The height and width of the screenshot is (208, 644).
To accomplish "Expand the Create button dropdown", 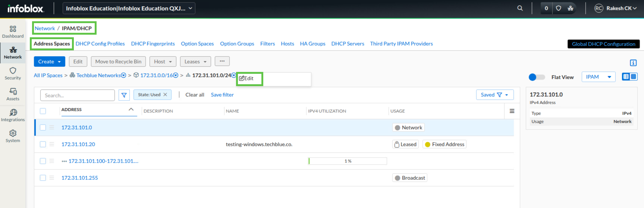I will (x=59, y=62).
